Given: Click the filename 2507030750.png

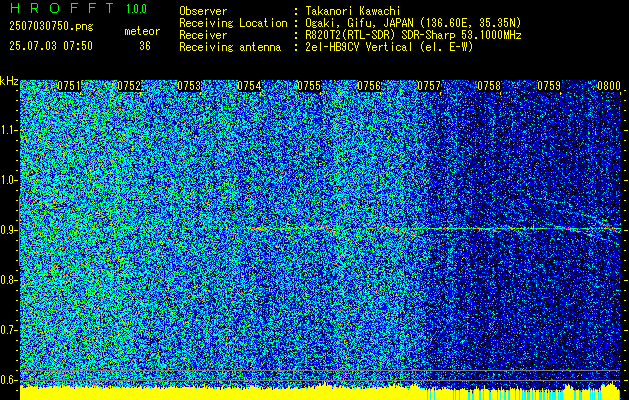Looking at the screenshot, I should coord(51,27).
